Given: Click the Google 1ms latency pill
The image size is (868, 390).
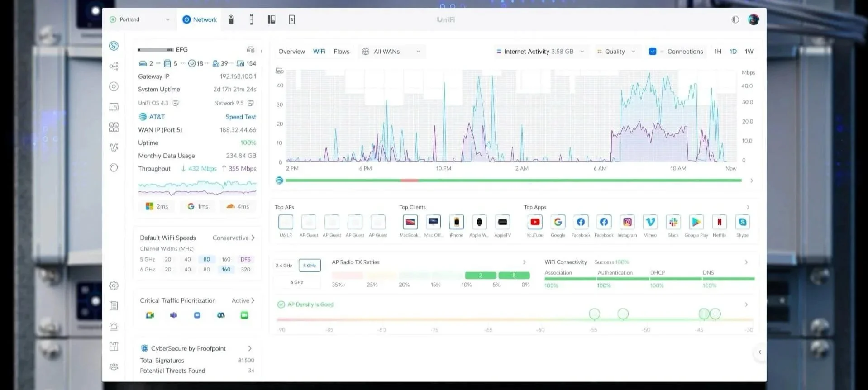Looking at the screenshot, I should point(198,206).
